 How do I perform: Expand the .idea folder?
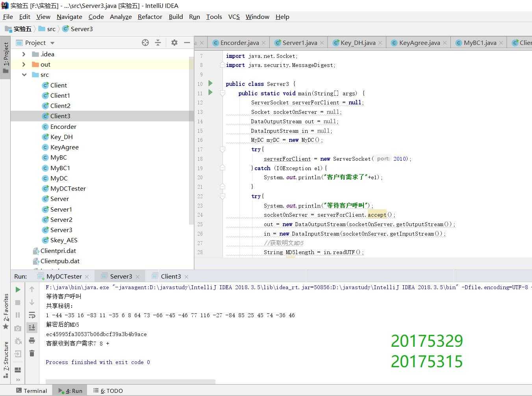pos(24,54)
